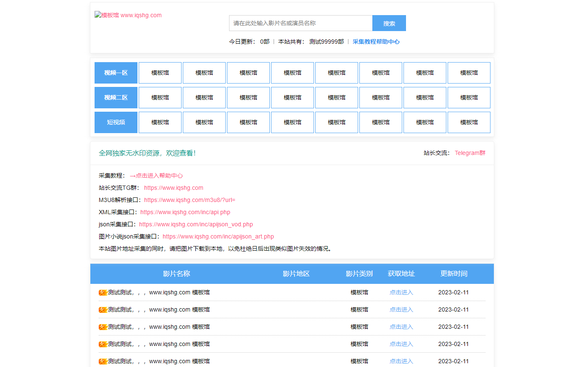Select the 视频二区 category tab
Screen dimensions: 588x367
(x=116, y=98)
